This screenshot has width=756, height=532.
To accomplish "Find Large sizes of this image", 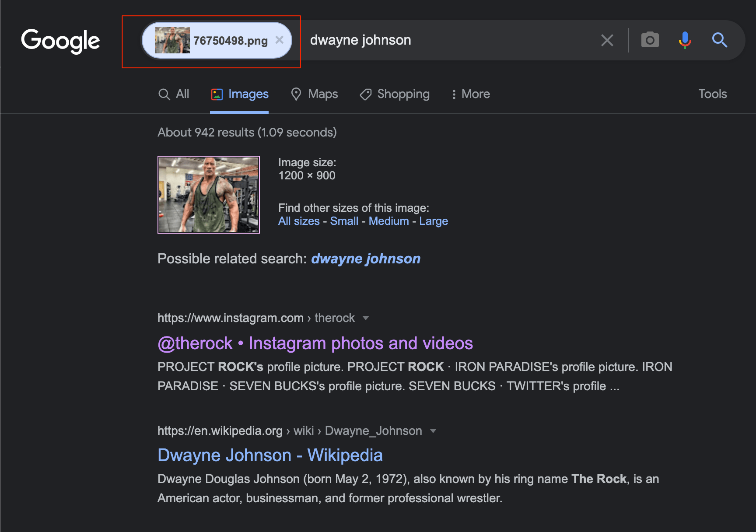I will click(x=434, y=221).
